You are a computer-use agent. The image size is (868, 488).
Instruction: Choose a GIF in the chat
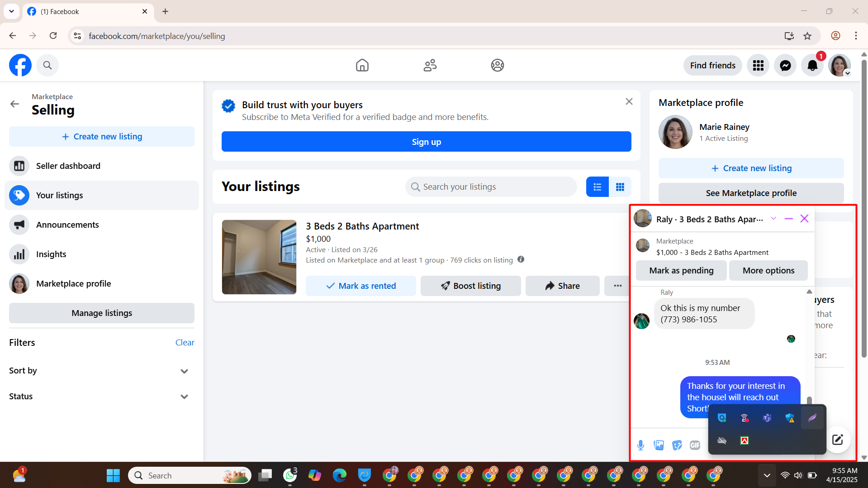coord(695,445)
